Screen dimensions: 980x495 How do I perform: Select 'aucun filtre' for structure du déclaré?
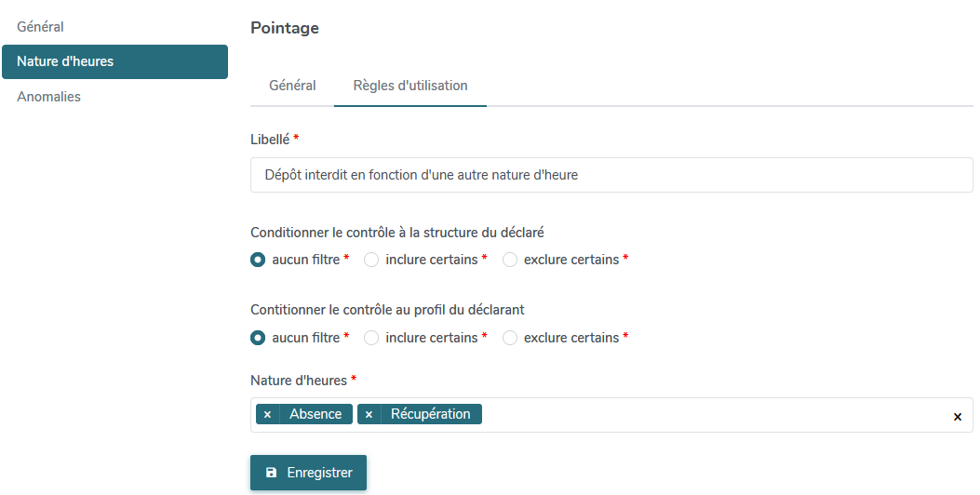pyautogui.click(x=258, y=260)
